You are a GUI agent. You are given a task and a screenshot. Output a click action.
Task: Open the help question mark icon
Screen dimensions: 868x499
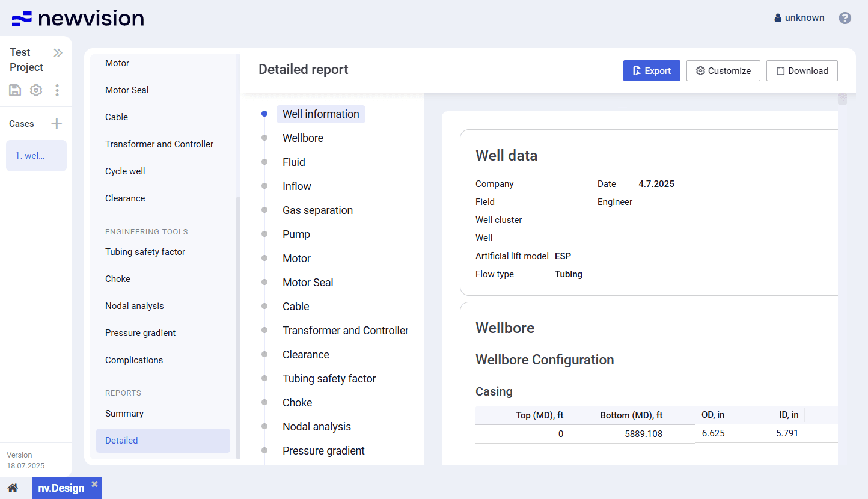(845, 18)
